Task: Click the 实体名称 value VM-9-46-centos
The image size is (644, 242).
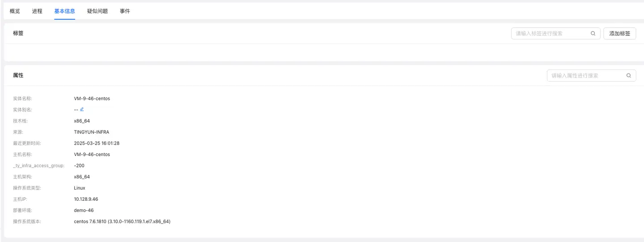Action: pyautogui.click(x=92, y=99)
